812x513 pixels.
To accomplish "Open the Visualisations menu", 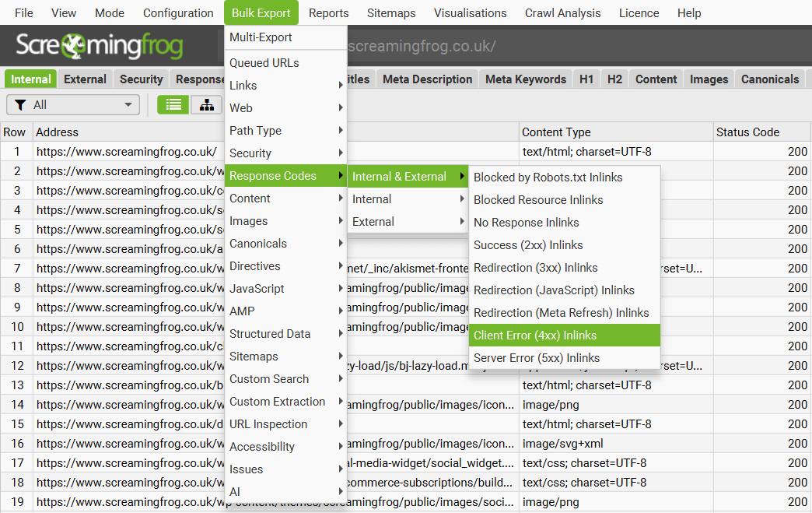I will point(470,12).
